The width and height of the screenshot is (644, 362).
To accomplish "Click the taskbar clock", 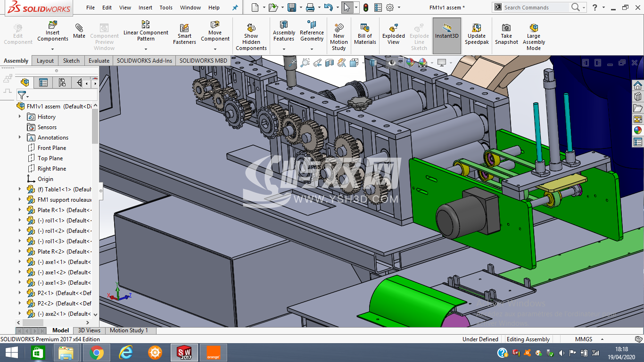I will click(x=621, y=353).
